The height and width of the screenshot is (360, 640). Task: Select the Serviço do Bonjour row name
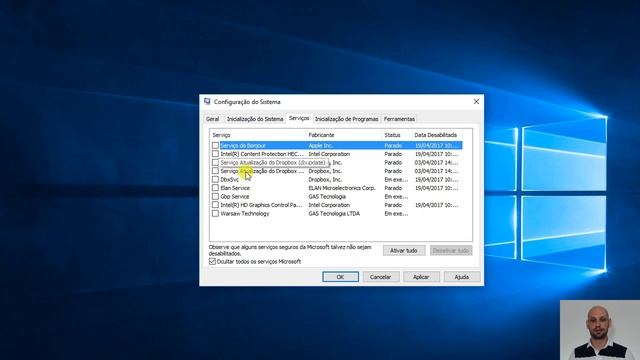pyautogui.click(x=243, y=145)
